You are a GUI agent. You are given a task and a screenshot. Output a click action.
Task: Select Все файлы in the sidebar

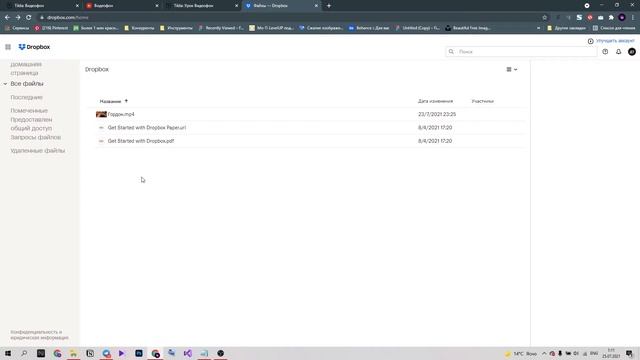click(27, 84)
